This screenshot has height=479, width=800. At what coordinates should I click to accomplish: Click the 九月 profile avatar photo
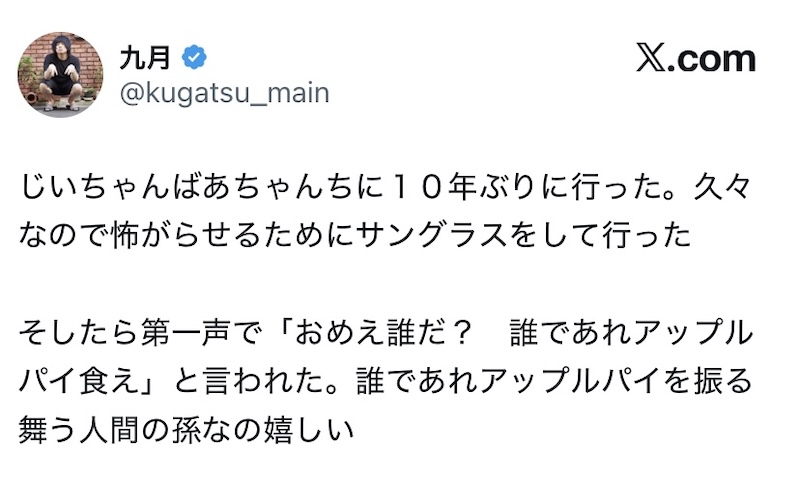click(x=60, y=74)
